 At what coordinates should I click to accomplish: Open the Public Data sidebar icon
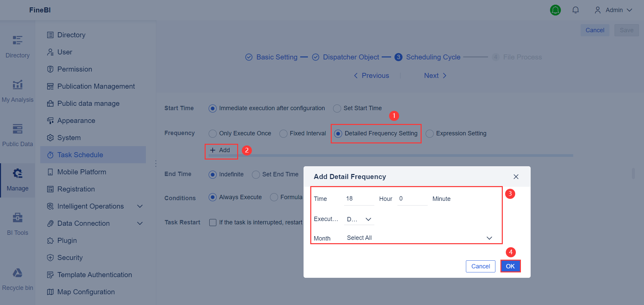pos(17,129)
